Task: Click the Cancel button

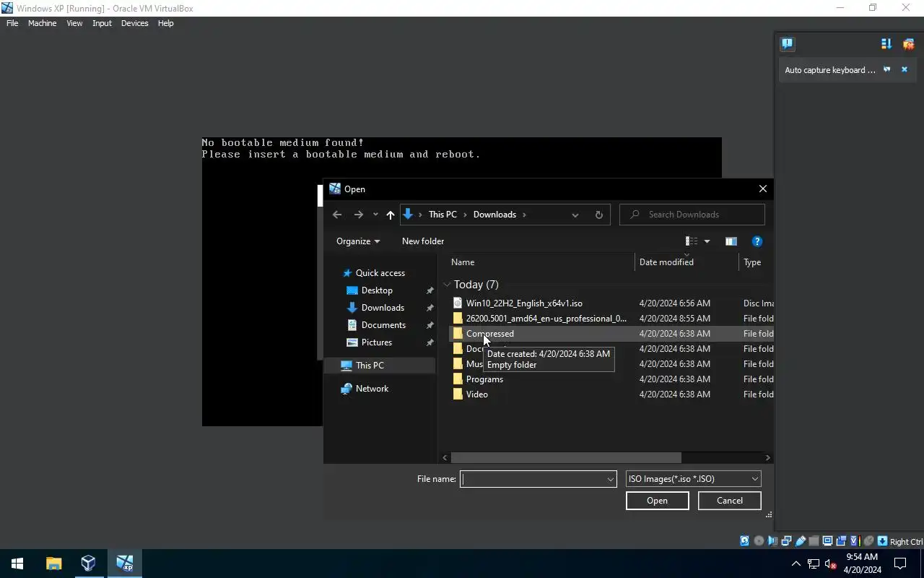Action: coord(729,501)
